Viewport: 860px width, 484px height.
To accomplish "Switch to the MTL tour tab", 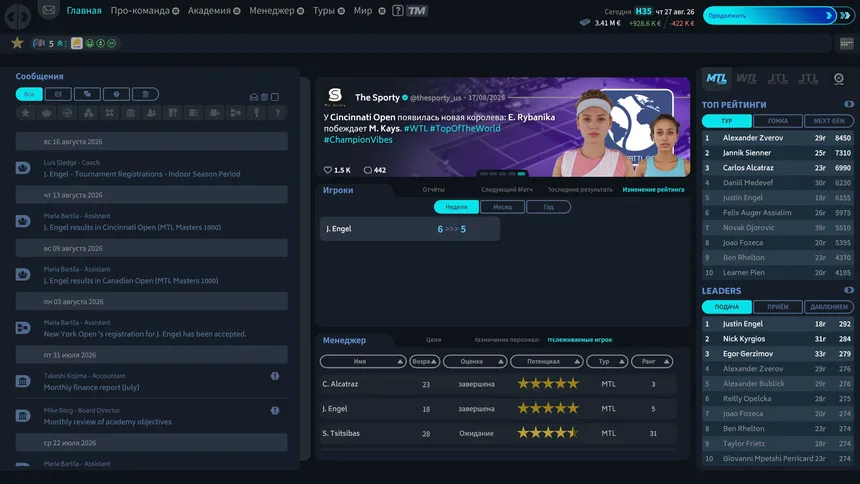I will pyautogui.click(x=716, y=78).
